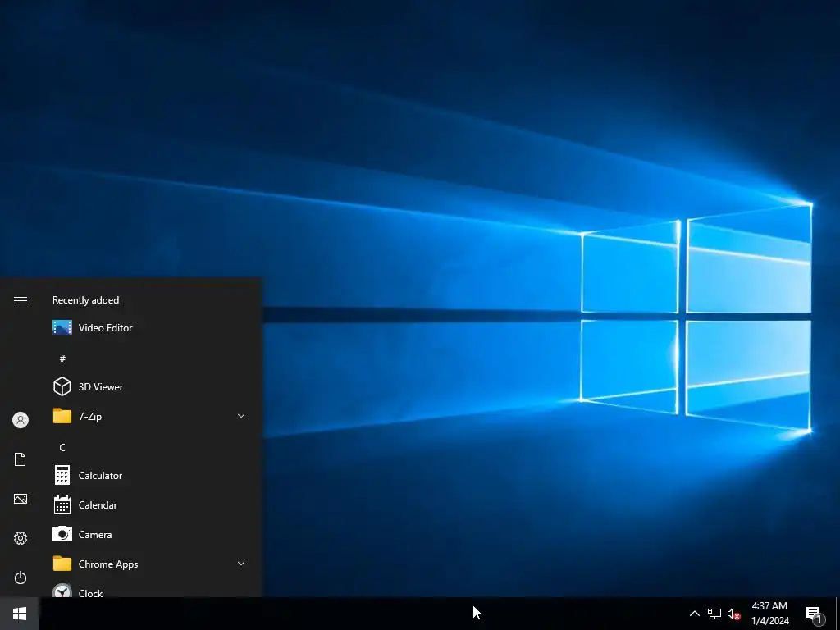Open Settings gear in Start menu
The width and height of the screenshot is (840, 630).
point(21,538)
